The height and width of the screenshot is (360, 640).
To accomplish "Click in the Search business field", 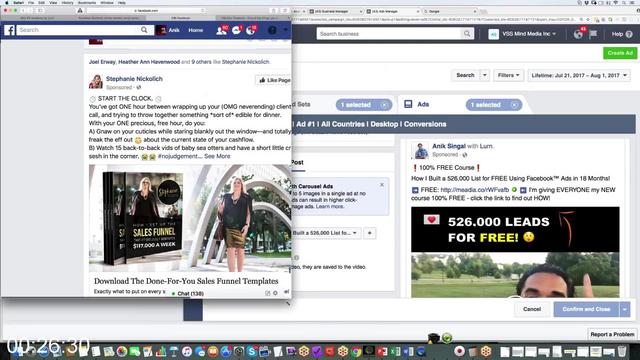I will tap(389, 34).
